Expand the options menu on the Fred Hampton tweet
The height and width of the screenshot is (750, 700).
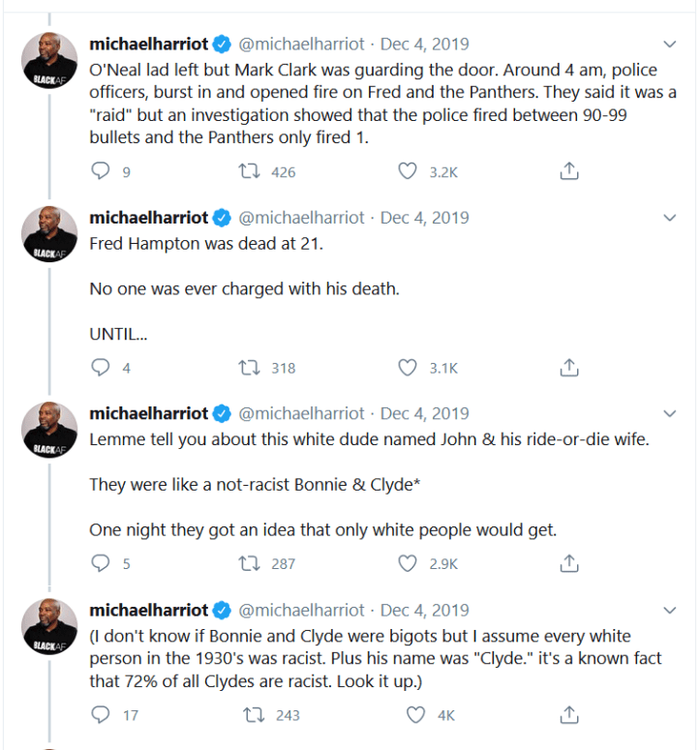669,219
